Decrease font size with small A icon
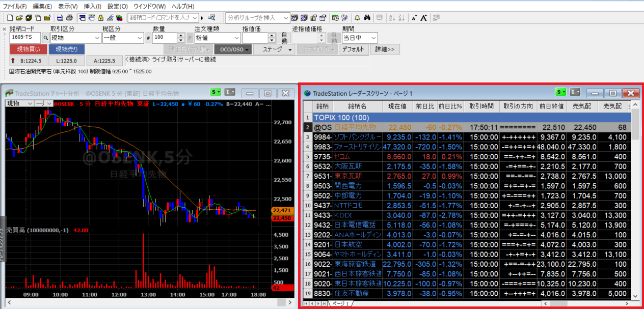 click(x=414, y=18)
